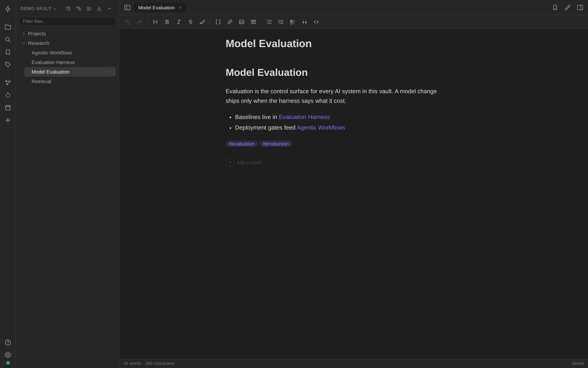Image resolution: width=588 pixels, height=368 pixels.
Task: Open the more options menu for Model Evaluation
Action: 110,72
